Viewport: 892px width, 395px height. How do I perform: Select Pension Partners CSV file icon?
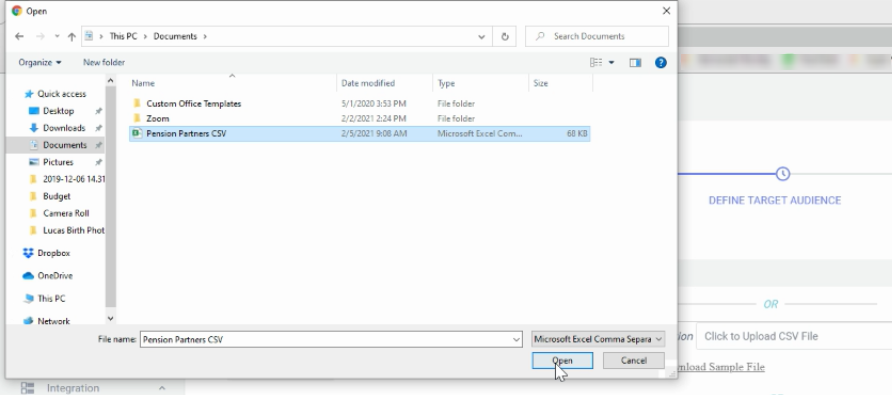pyautogui.click(x=137, y=133)
